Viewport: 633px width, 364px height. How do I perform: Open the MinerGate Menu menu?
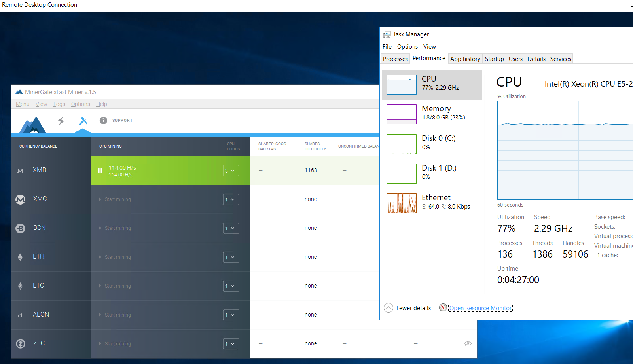pos(23,104)
